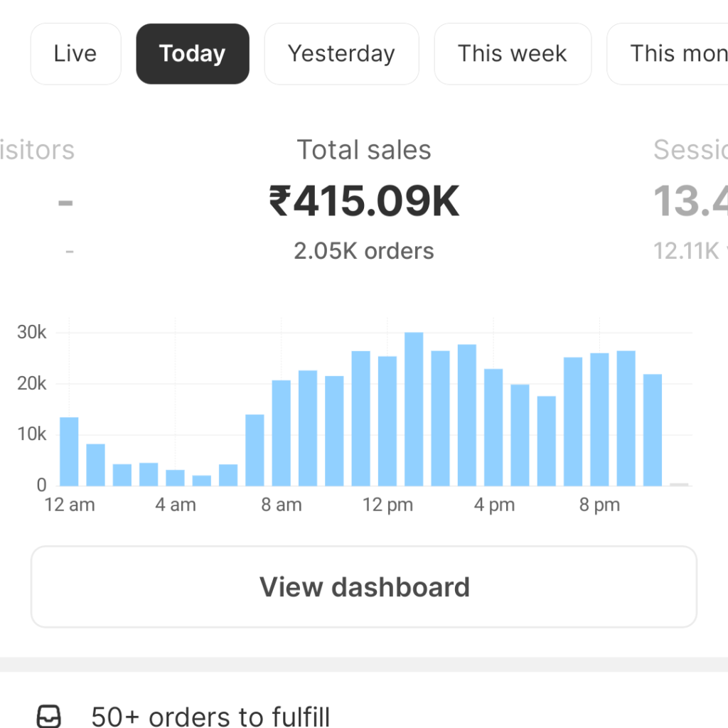Select the This week filter
The image size is (728, 728).
pyautogui.click(x=513, y=54)
